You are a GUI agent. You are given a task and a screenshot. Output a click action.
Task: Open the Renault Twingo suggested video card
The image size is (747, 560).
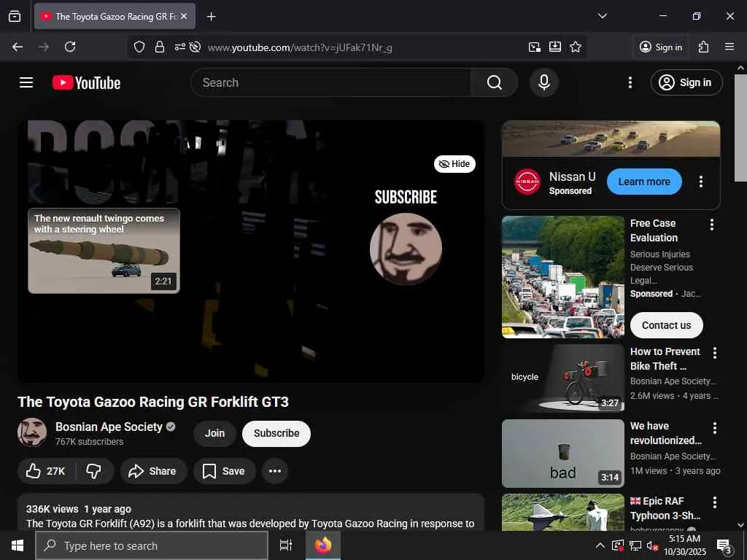pos(104,251)
